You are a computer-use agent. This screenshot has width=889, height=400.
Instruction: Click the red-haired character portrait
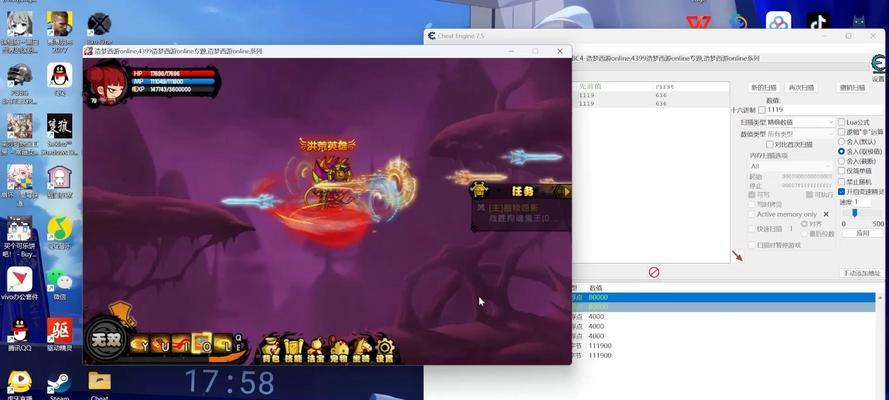pos(107,85)
